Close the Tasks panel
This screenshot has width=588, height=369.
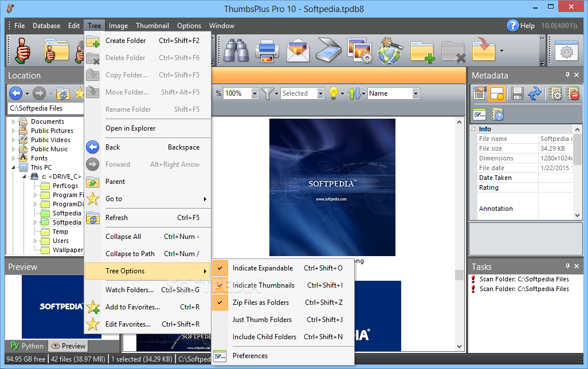coord(577,266)
